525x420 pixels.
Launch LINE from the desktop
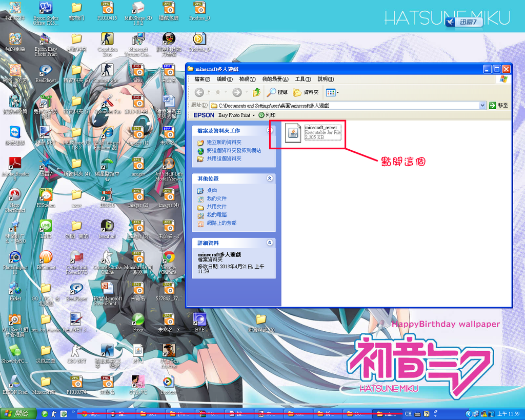[x=46, y=229]
